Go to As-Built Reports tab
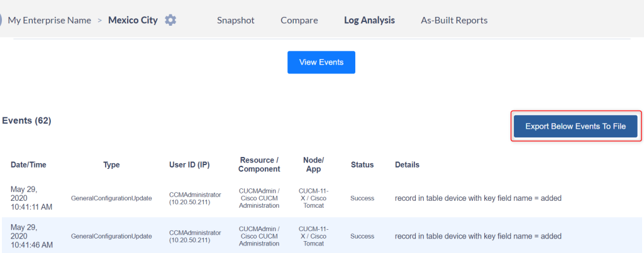This screenshot has height=253, width=644. point(454,20)
